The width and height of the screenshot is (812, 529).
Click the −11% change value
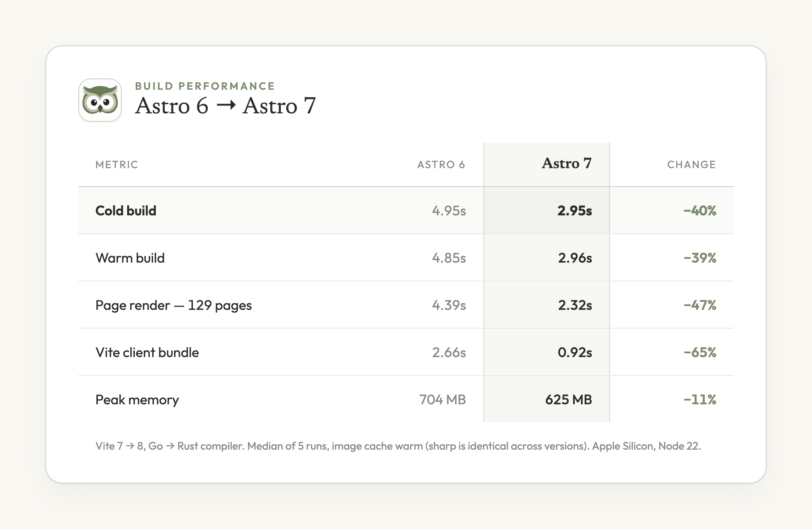click(700, 400)
